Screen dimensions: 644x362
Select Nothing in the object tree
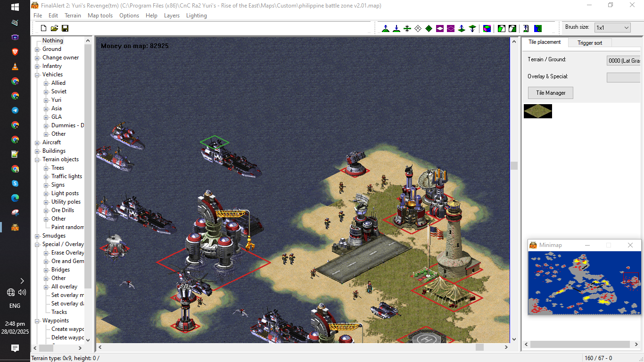coord(52,41)
